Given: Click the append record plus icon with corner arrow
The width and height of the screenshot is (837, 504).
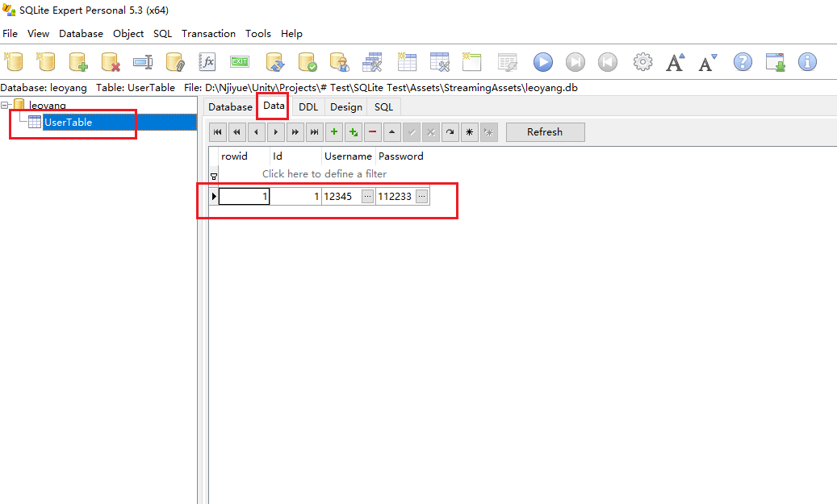Looking at the screenshot, I should point(354,131).
